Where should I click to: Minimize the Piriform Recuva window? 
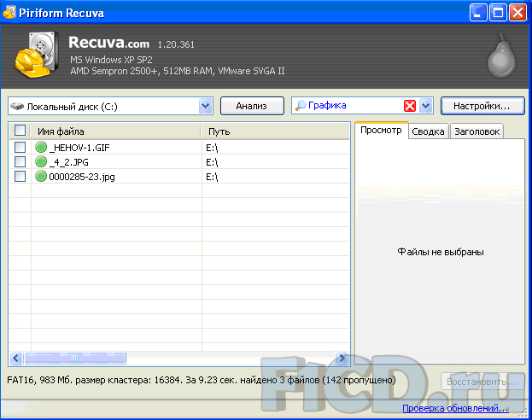(x=477, y=13)
